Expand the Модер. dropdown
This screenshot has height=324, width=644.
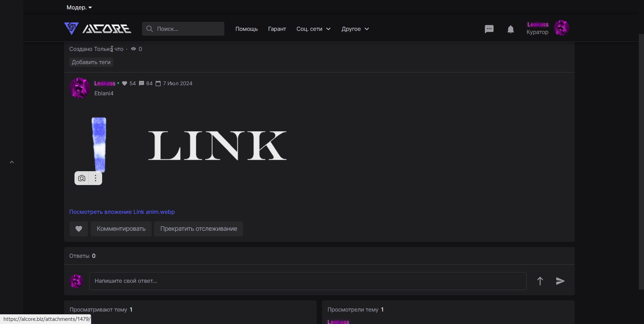(79, 7)
